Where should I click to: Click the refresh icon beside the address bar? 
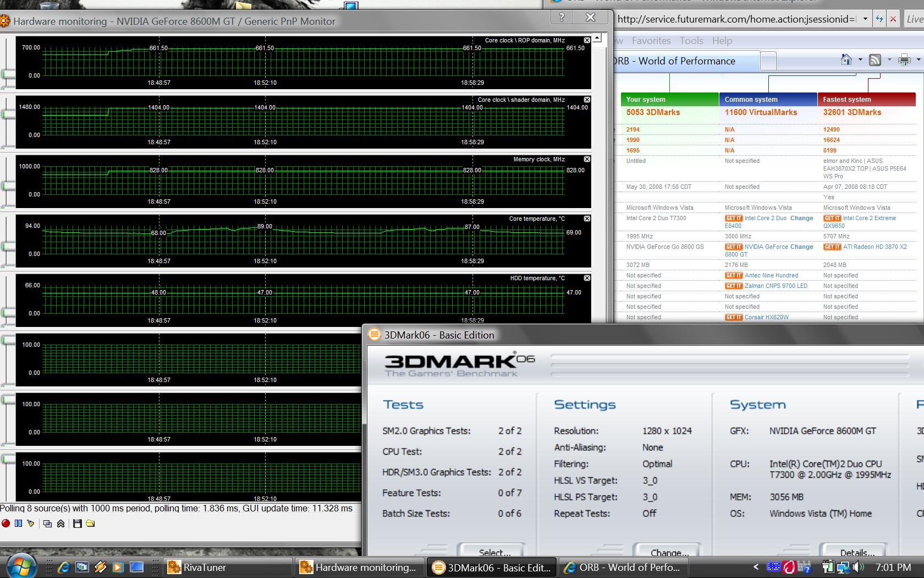point(879,19)
